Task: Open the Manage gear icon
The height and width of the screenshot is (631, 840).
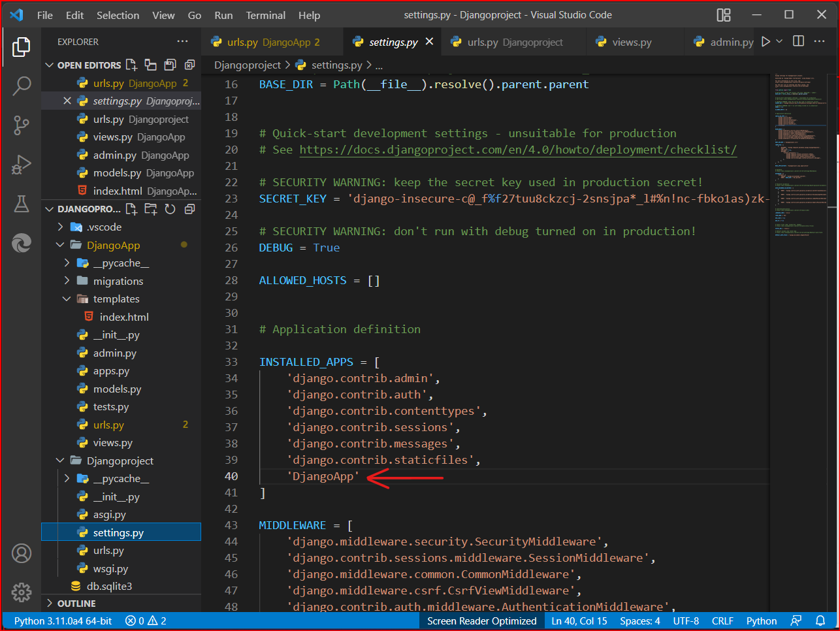Action: (22, 592)
